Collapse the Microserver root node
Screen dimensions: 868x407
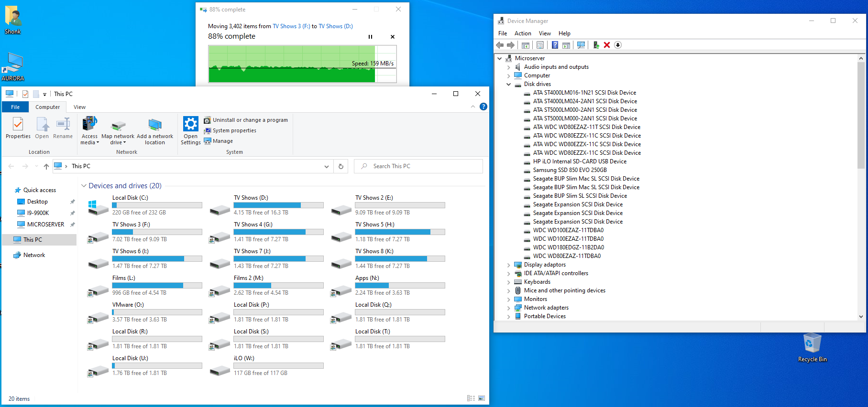(500, 58)
